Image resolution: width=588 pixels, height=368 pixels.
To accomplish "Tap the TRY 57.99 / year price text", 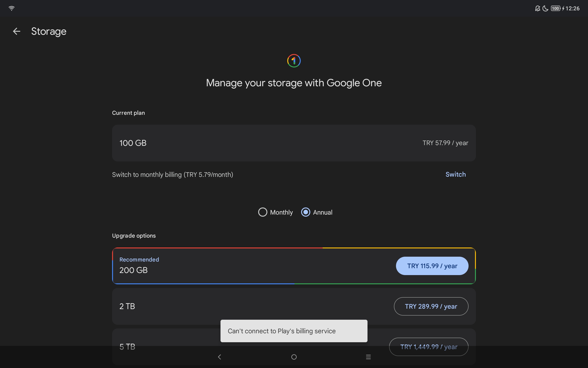I will 445,143.
